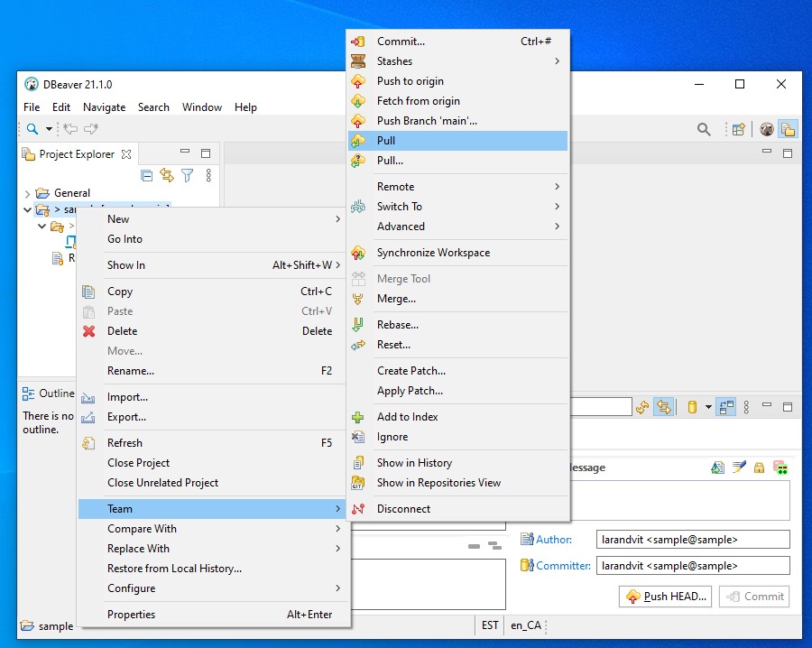Click the disabled Commit button
The width and height of the screenshot is (812, 648).
[754, 597]
